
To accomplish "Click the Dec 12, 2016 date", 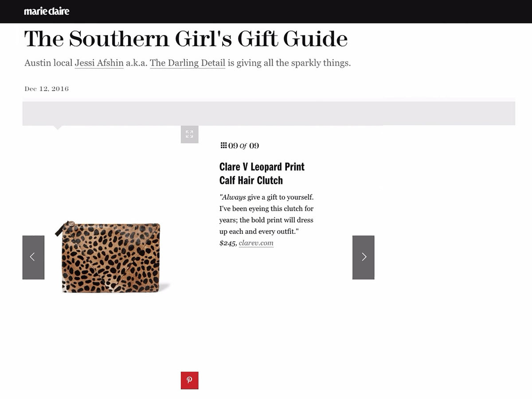I will tap(47, 89).
